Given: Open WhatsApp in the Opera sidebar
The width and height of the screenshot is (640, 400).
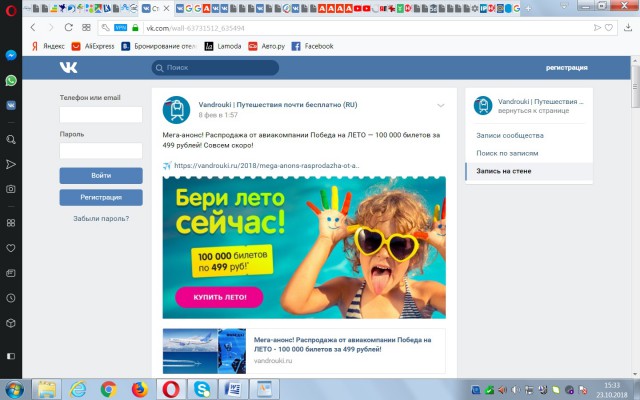Looking at the screenshot, I should [11, 80].
